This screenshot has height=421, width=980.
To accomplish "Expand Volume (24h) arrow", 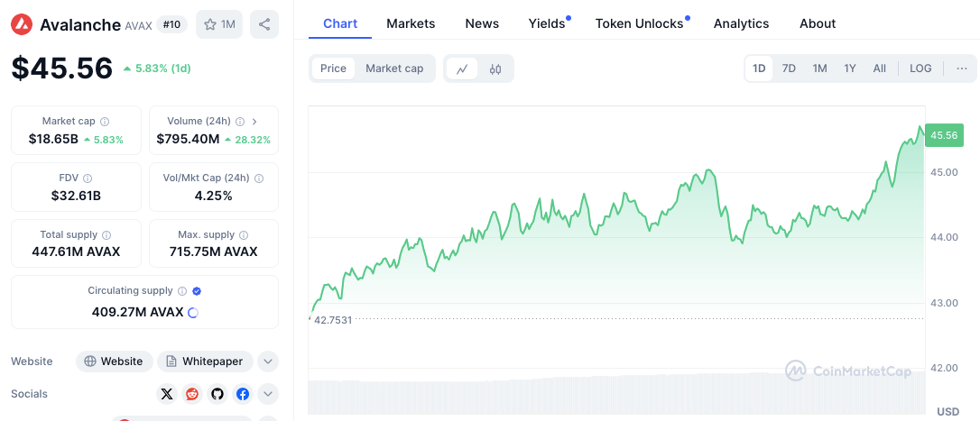I will pyautogui.click(x=254, y=122).
